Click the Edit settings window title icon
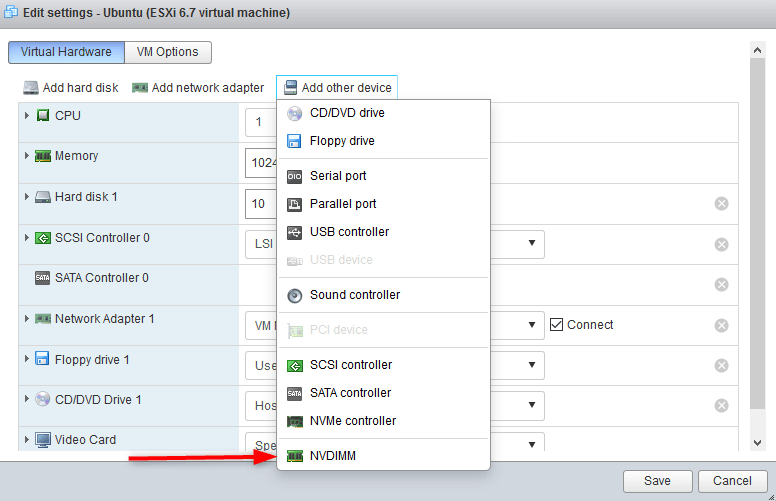This screenshot has width=776, height=501. tap(11, 12)
